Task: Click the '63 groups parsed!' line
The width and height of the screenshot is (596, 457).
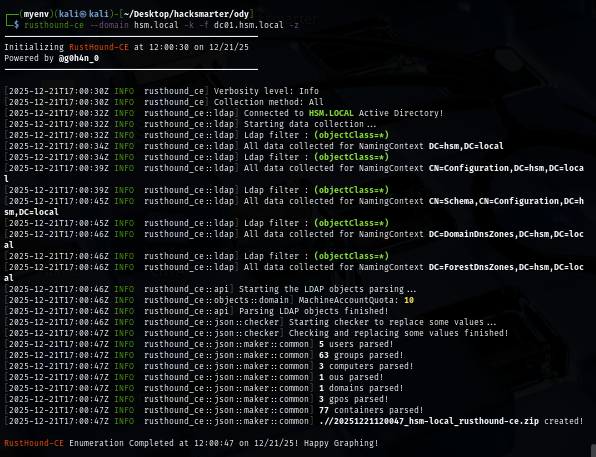Action: pyautogui.click(x=361, y=356)
